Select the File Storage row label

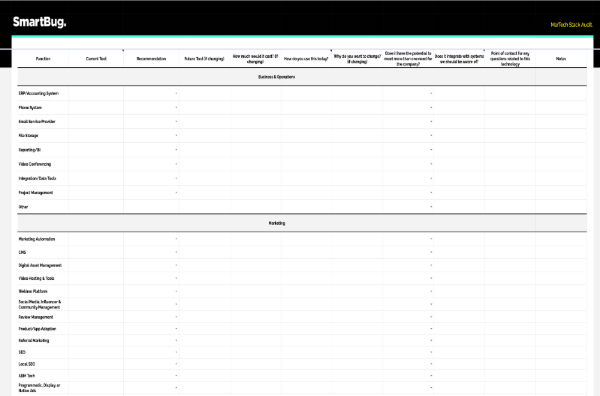(28, 135)
